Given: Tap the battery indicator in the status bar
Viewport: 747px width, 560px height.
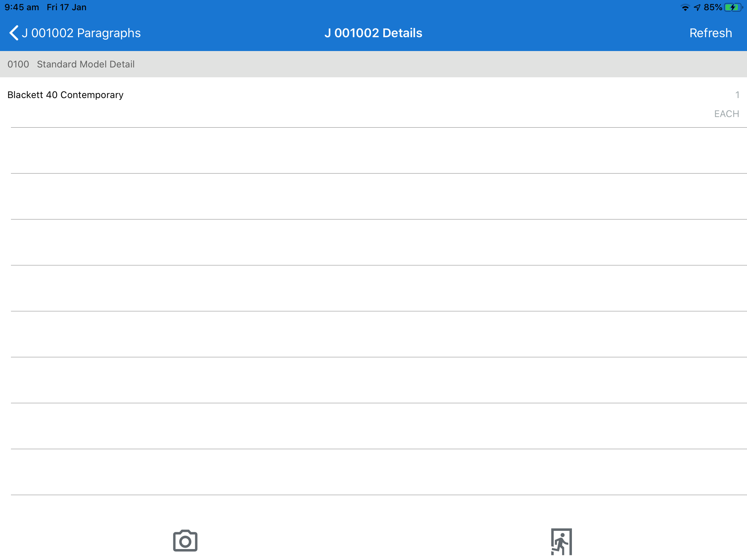Looking at the screenshot, I should (734, 7).
